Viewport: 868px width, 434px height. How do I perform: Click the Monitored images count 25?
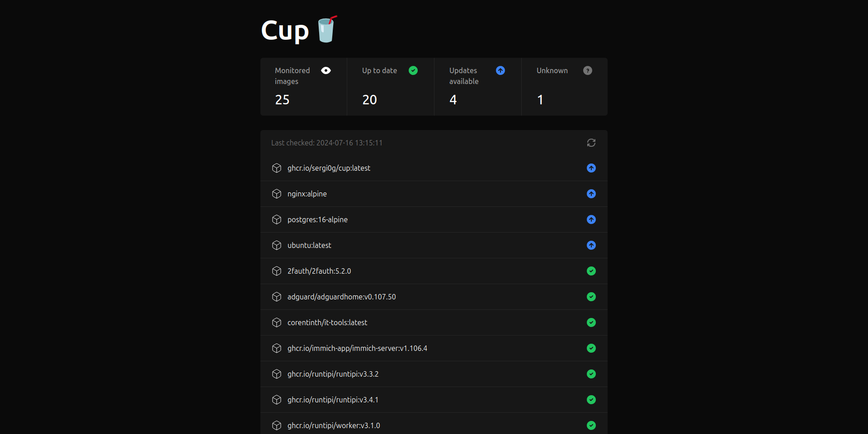coord(282,100)
